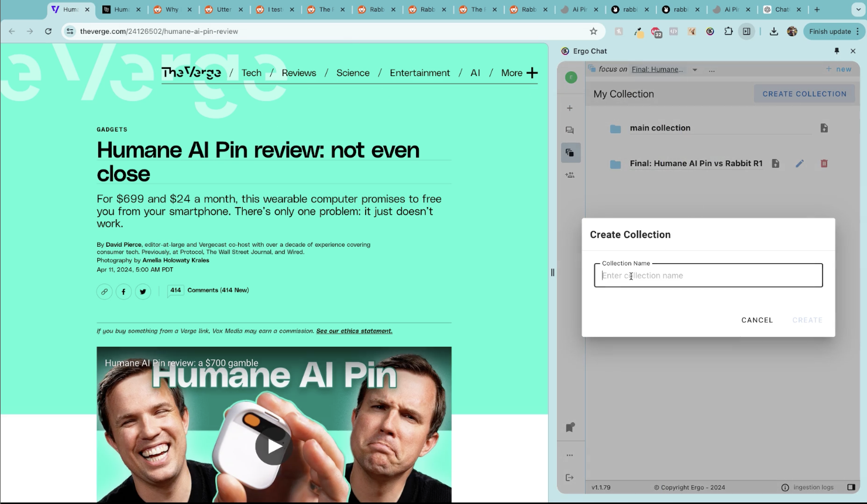Click The Verge logo
Image resolution: width=867 pixels, height=504 pixels.
[191, 73]
